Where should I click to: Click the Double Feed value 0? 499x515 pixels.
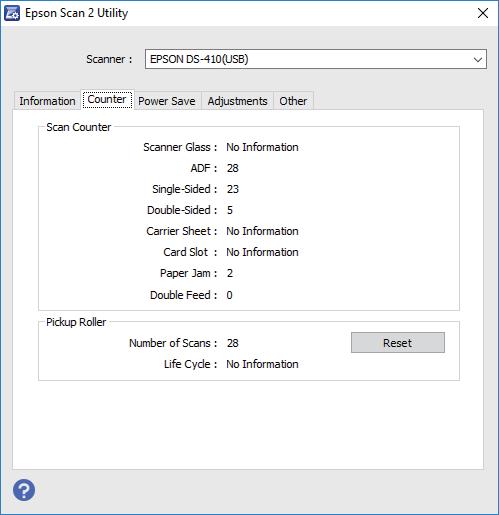click(x=229, y=295)
